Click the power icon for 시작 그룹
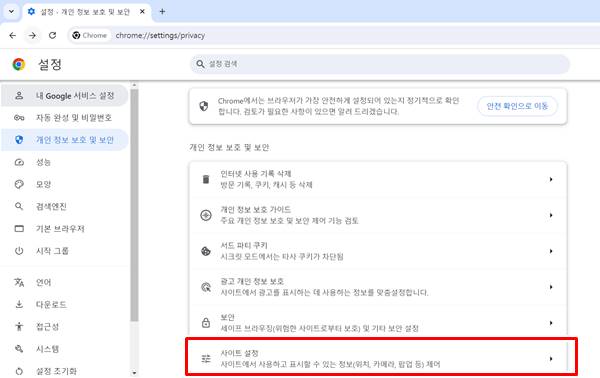Screen dimensions: 600x378 click(x=19, y=251)
